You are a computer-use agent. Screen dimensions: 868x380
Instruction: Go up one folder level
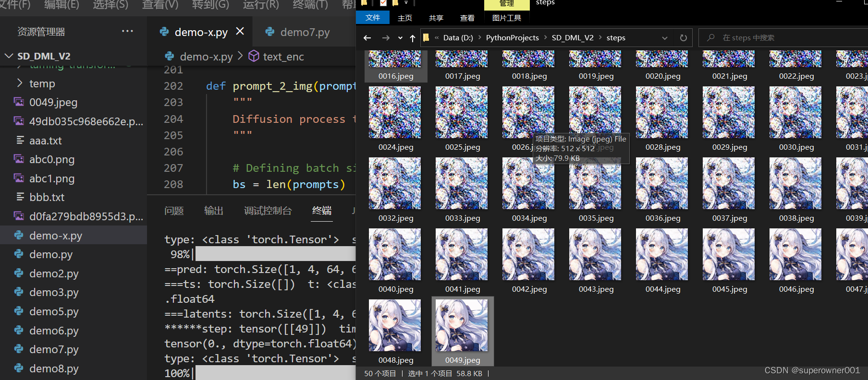(x=413, y=38)
